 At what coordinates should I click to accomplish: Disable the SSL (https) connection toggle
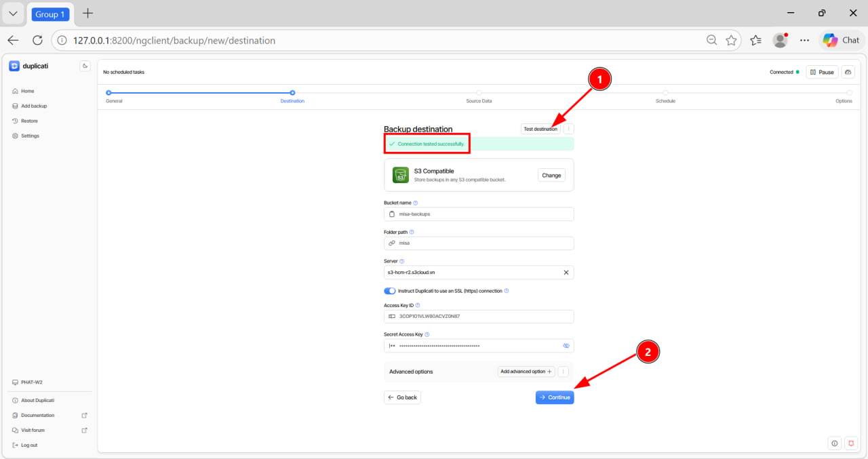390,291
